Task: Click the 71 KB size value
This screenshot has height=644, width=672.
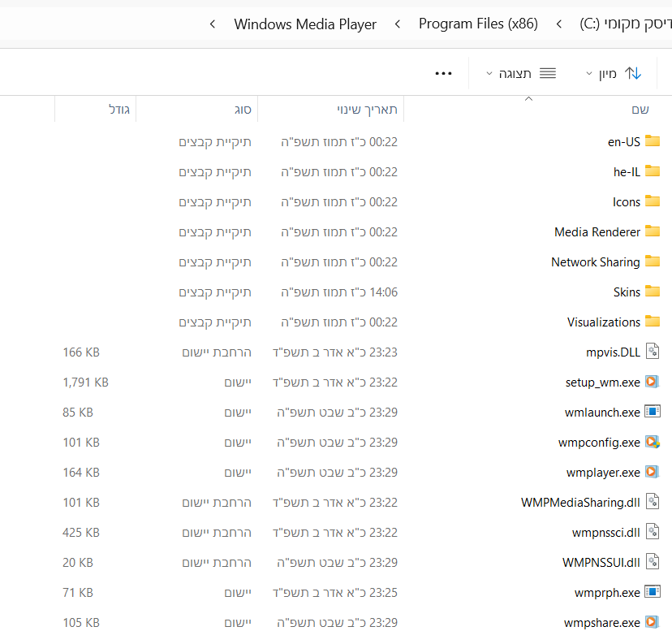Action: tap(78, 592)
